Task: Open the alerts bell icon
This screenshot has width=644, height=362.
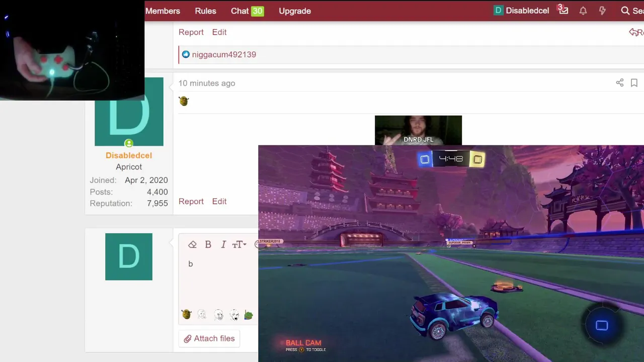Action: [x=583, y=11]
